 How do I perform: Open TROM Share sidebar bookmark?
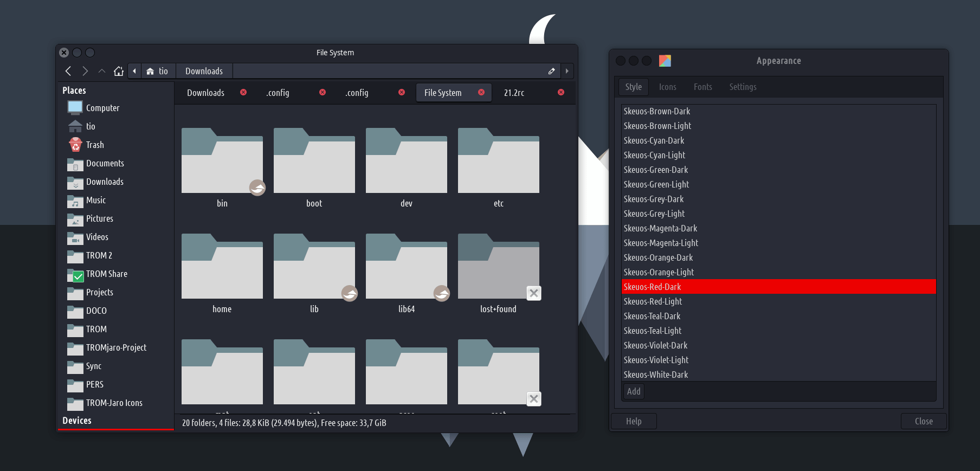pyautogui.click(x=106, y=274)
